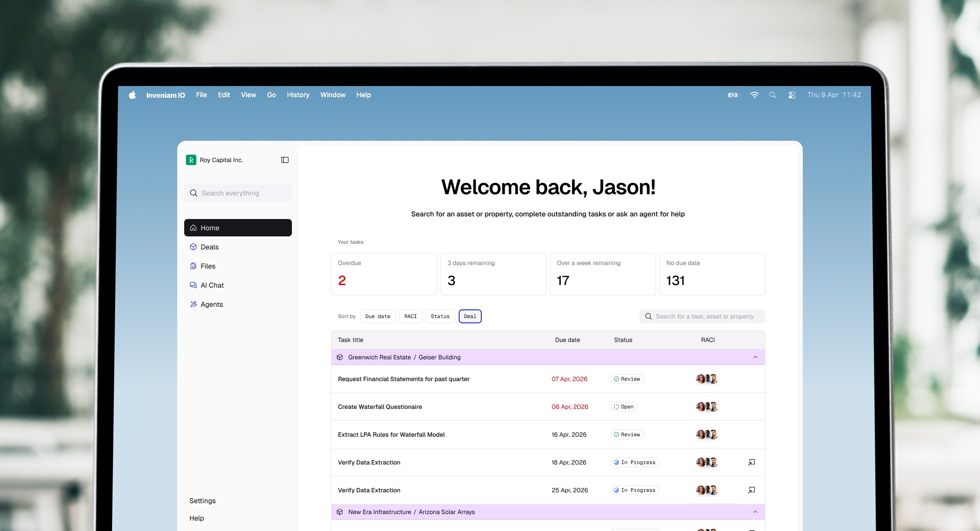Click the Overdue tasks card

point(384,274)
